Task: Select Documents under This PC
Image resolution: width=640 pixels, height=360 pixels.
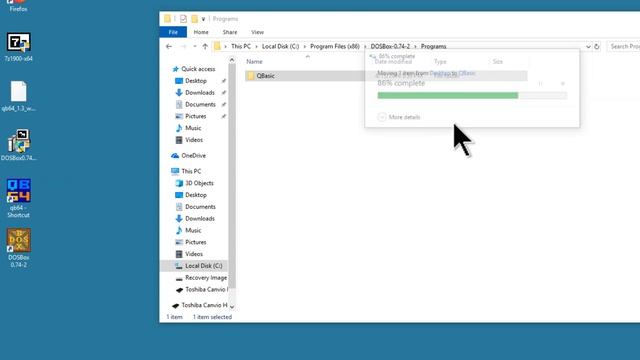Action: (x=200, y=207)
